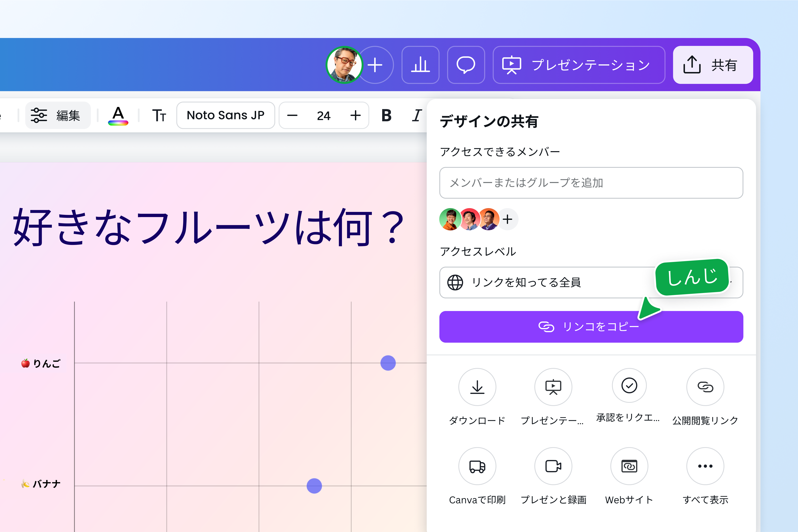Click the アクセスレベル label

(478, 251)
